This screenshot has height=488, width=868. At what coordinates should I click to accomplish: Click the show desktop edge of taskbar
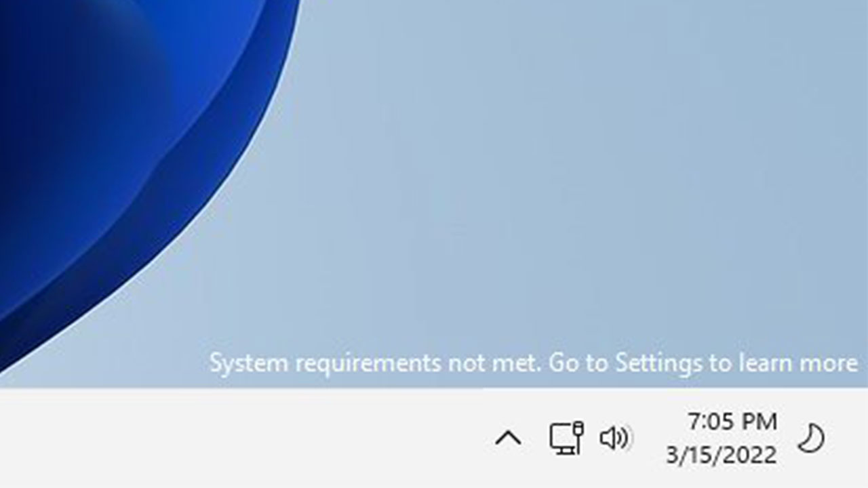tap(864, 439)
